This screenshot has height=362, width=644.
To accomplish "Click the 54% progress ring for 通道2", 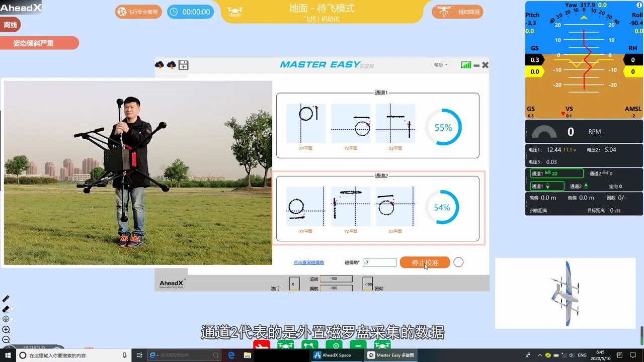I will pyautogui.click(x=442, y=207).
